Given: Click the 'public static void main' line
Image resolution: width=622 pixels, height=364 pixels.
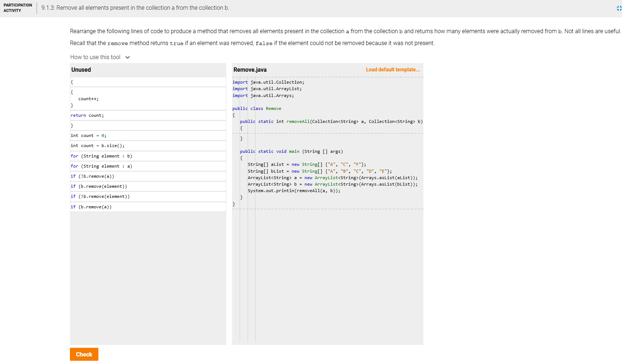Looking at the screenshot, I should (292, 151).
